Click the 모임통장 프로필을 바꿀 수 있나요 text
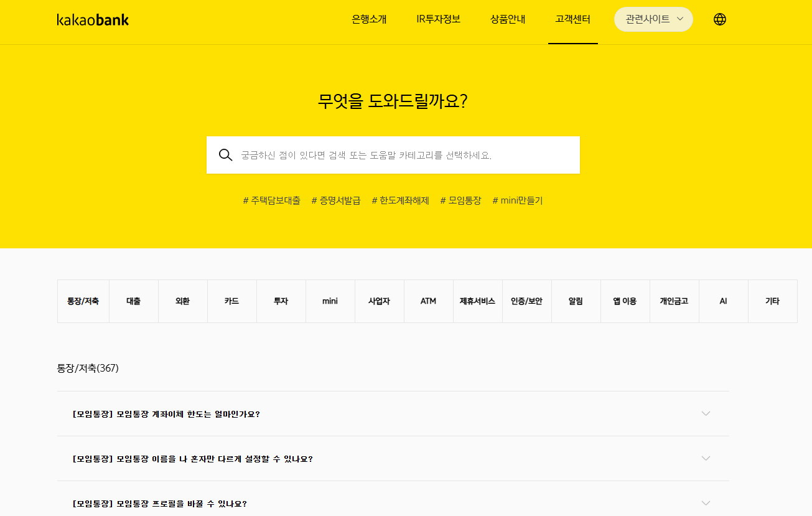Viewport: 812px width, 516px height. pyautogui.click(x=160, y=504)
